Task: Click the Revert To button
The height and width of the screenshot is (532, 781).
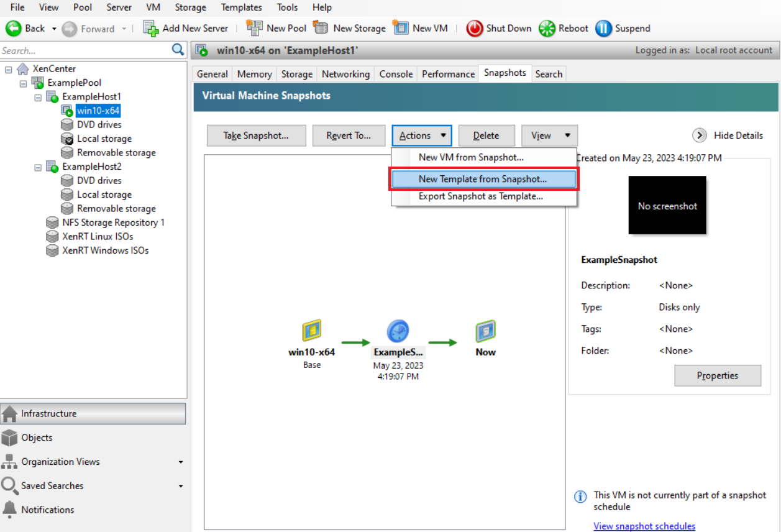Action: pyautogui.click(x=349, y=135)
